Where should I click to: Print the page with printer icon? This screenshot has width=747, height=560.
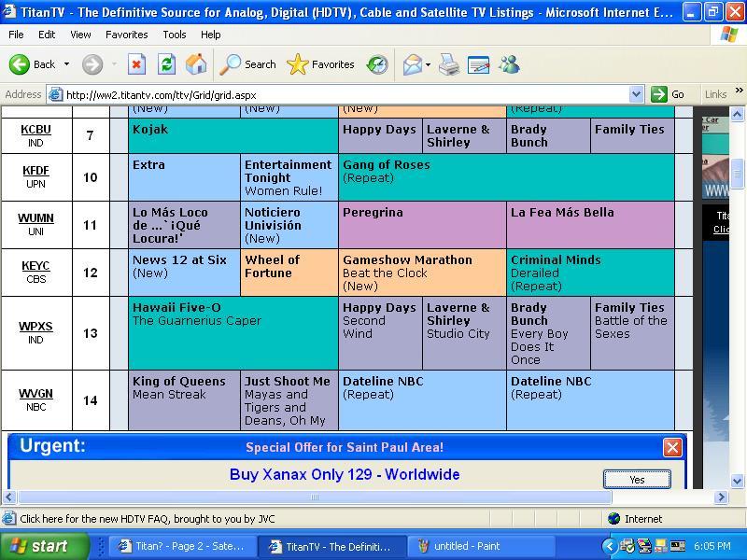pyautogui.click(x=449, y=64)
